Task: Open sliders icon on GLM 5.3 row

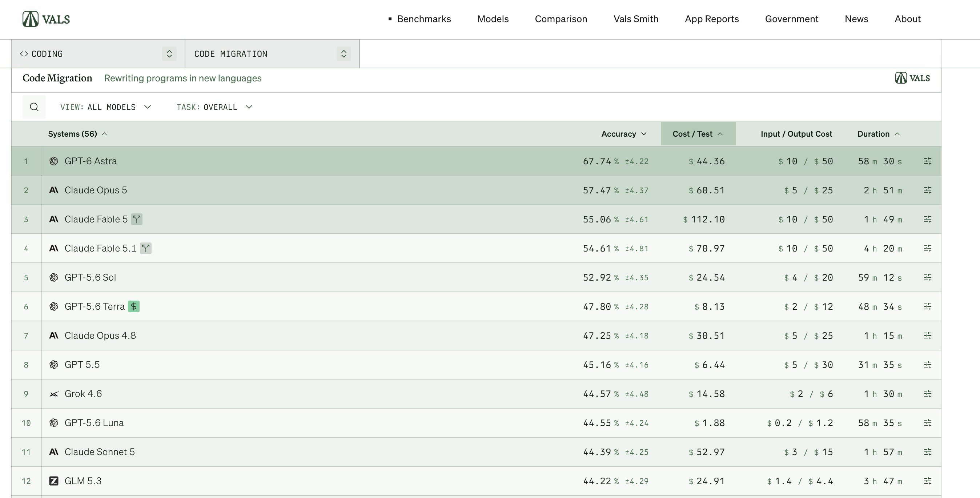Action: pos(928,481)
